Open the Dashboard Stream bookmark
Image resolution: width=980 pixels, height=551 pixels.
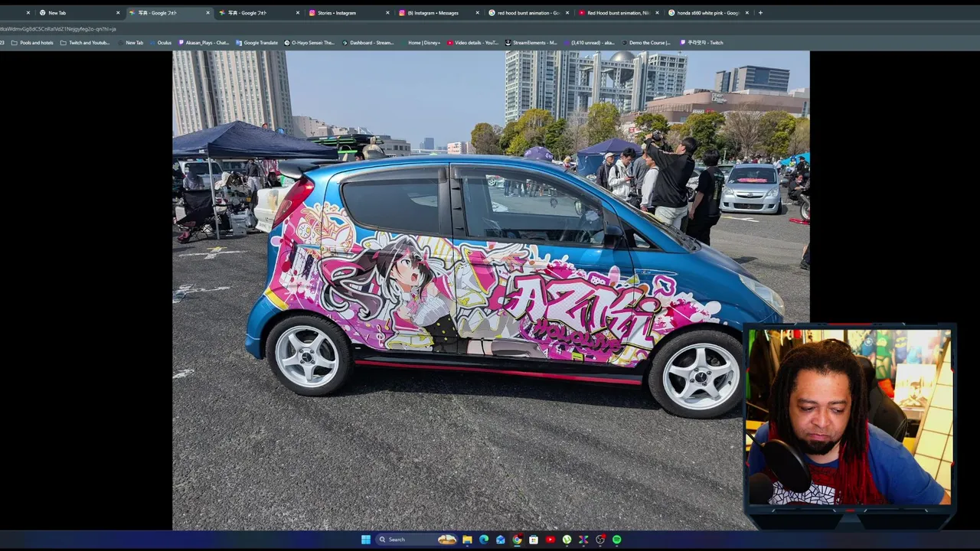point(367,43)
